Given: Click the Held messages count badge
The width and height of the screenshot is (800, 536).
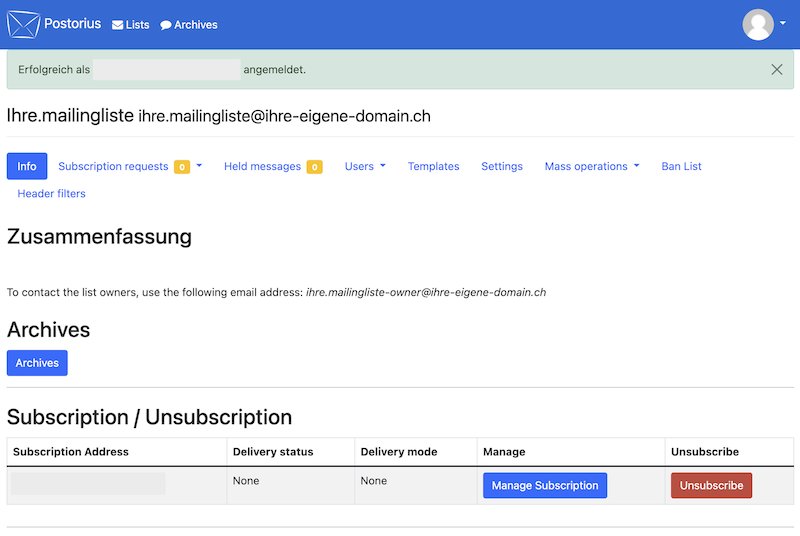Looking at the screenshot, I should tap(314, 167).
